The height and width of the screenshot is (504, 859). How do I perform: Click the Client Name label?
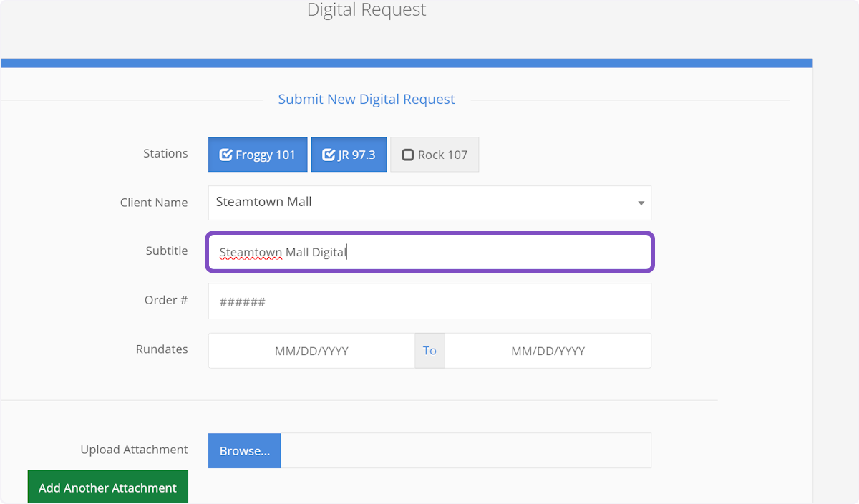click(154, 203)
